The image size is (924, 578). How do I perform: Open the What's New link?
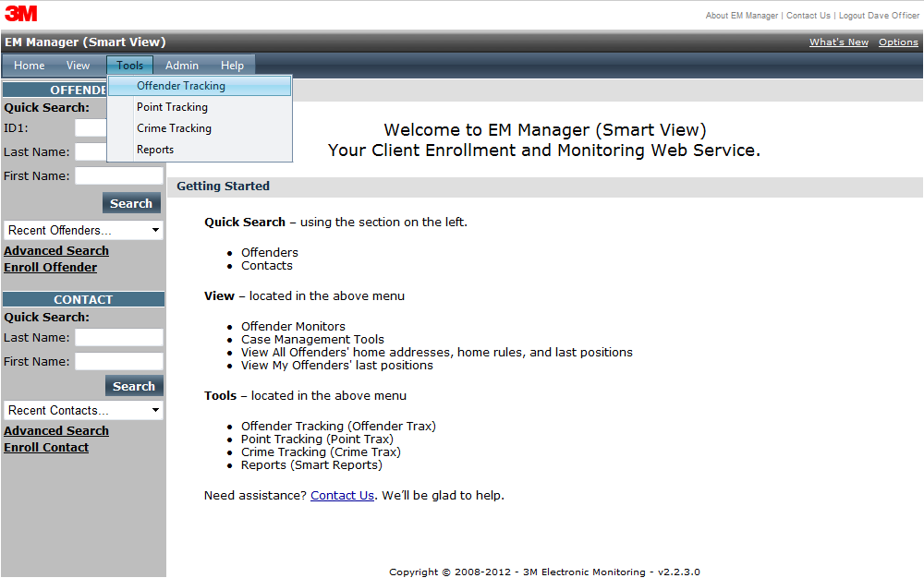[x=838, y=42]
